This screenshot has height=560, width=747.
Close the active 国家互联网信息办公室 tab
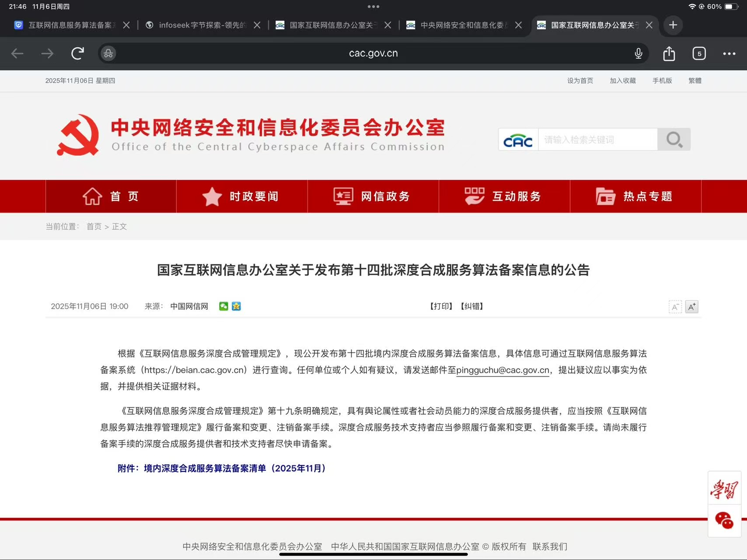649,25
